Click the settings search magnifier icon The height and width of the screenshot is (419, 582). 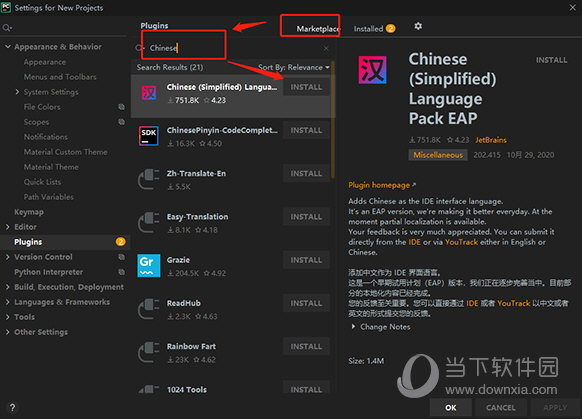(x=7, y=28)
